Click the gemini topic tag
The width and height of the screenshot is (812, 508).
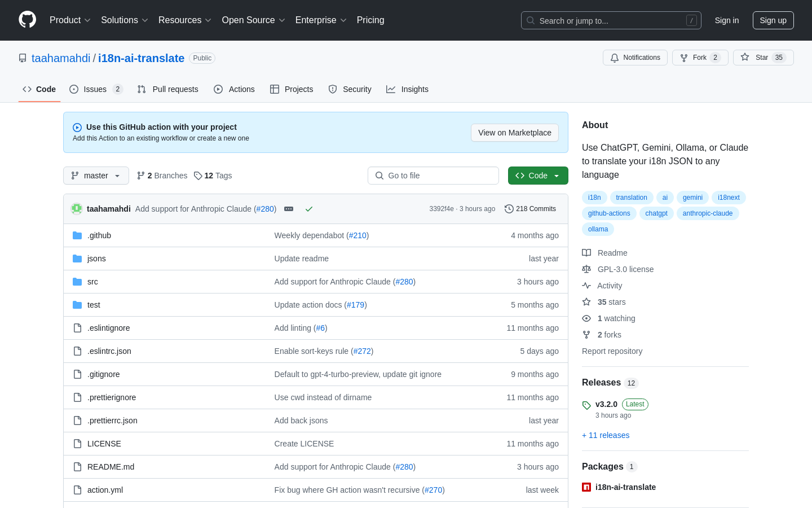(x=692, y=198)
